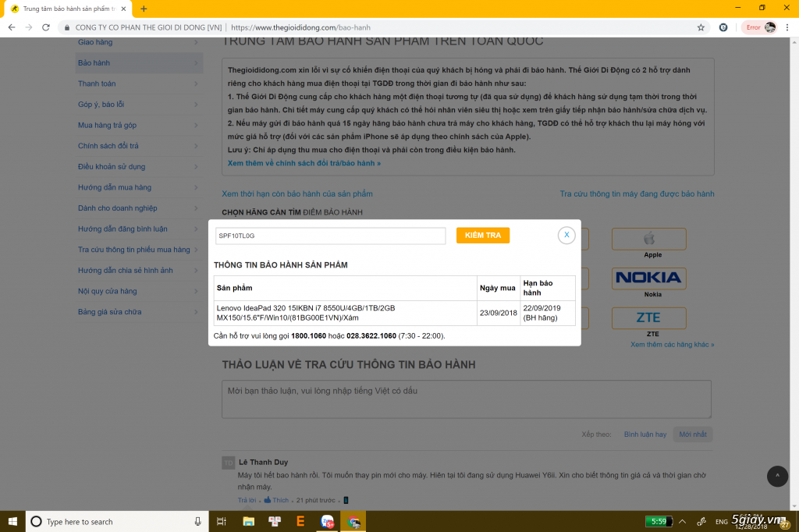Image resolution: width=799 pixels, height=532 pixels.
Task: Open Zalo from the taskbar
Action: 327,521
